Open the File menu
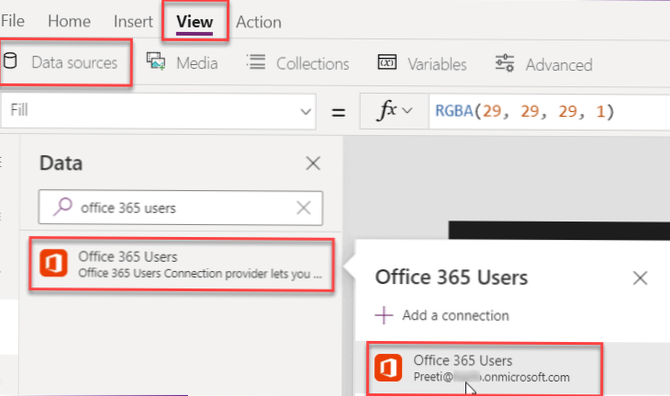 pyautogui.click(x=12, y=21)
